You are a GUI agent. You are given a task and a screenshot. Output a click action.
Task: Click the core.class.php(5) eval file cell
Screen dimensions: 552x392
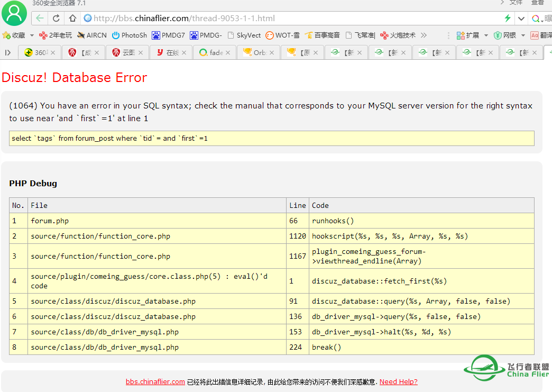click(157, 281)
